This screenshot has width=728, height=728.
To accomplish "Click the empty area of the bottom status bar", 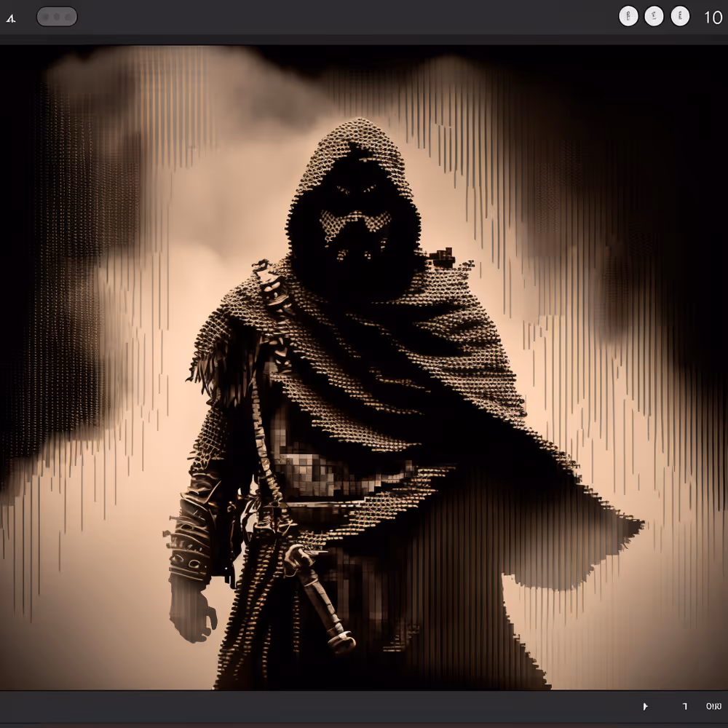I will click(291, 706).
